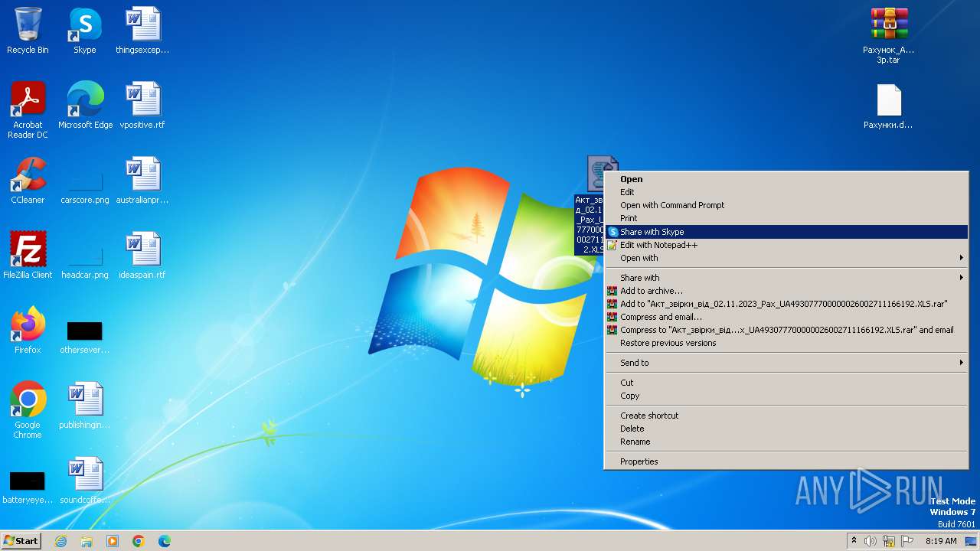980x551 pixels.
Task: Open the 8:19 AM clock
Action: click(x=941, y=541)
